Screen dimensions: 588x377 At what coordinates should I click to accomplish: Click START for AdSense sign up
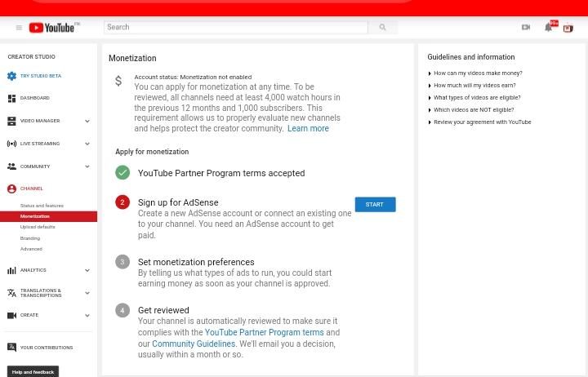pos(375,204)
